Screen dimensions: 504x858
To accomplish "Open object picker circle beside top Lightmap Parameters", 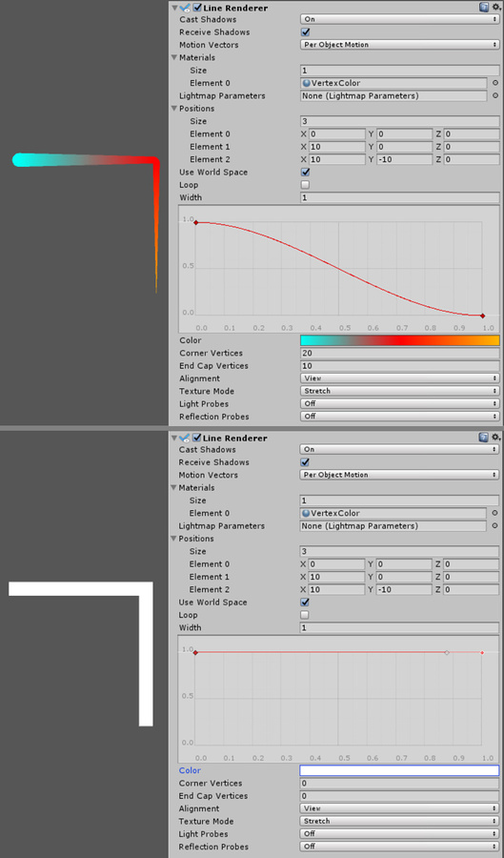I will (495, 95).
